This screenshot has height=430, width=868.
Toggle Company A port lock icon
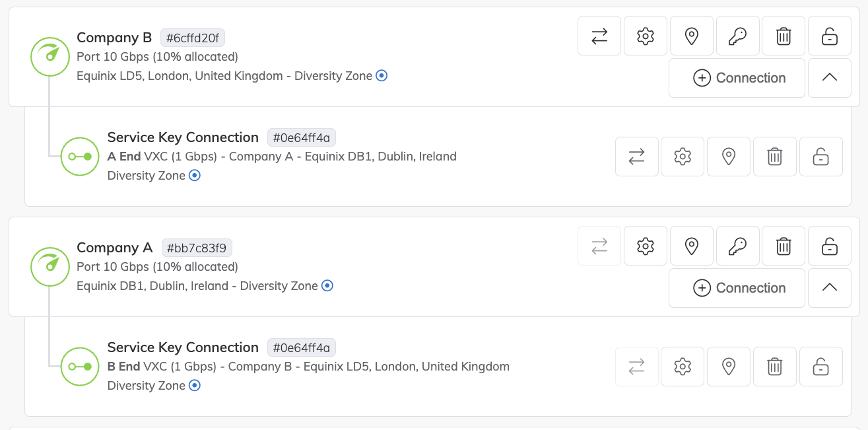[830, 246]
